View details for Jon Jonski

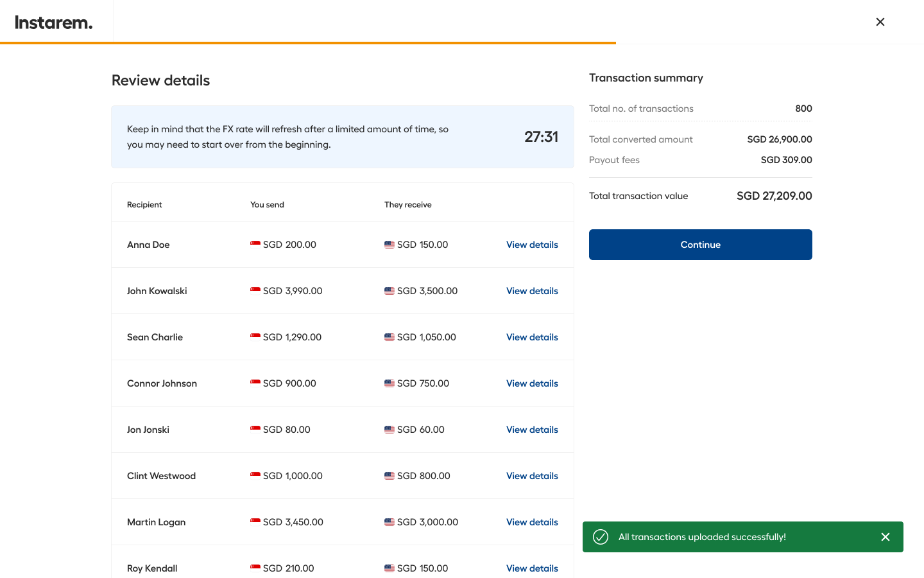(531, 430)
